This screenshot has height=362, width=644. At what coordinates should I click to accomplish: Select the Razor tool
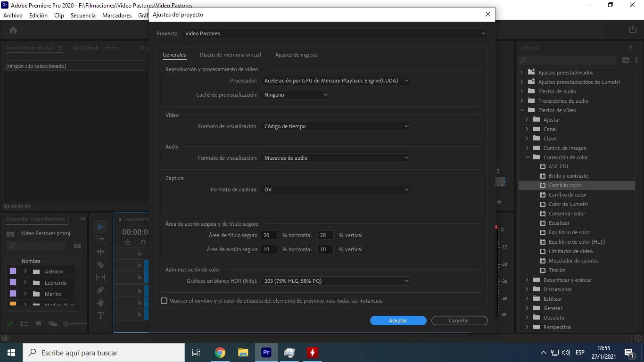(100, 265)
